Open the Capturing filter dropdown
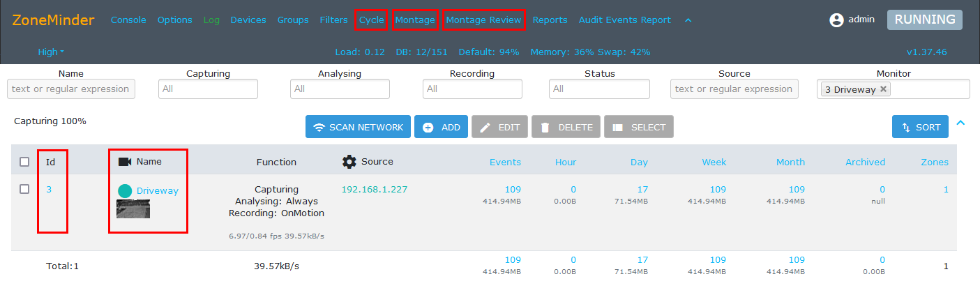This screenshot has height=295, width=980. point(208,89)
